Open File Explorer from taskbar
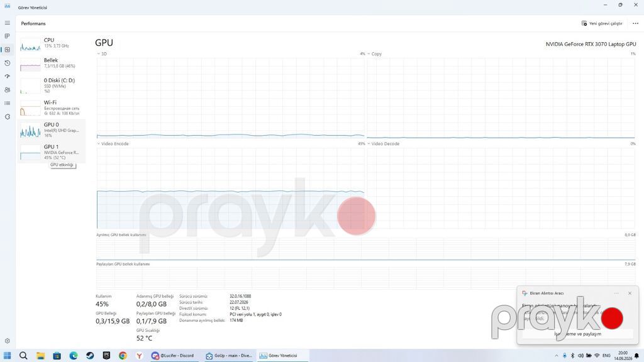The width and height of the screenshot is (644, 362). [40, 356]
